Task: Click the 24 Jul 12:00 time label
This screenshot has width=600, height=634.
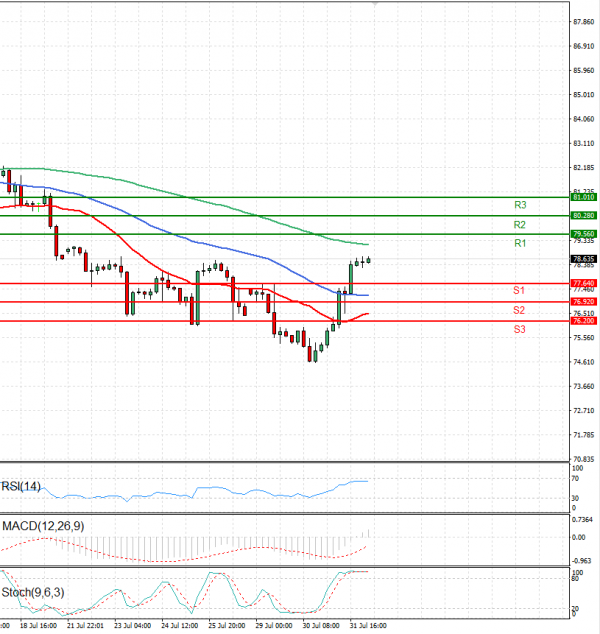Action: point(180,626)
